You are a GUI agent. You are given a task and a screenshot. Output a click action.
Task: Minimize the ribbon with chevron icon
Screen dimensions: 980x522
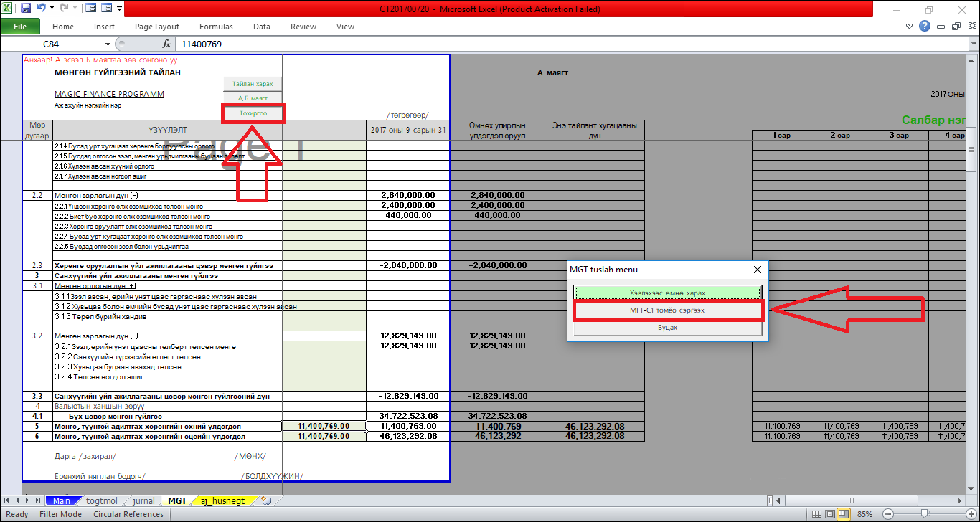coord(909,27)
